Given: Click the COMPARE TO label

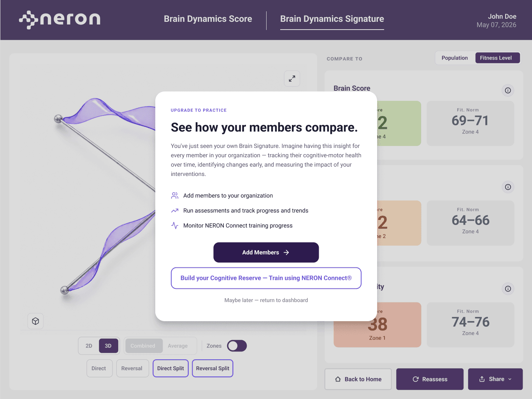Looking at the screenshot, I should (344, 59).
